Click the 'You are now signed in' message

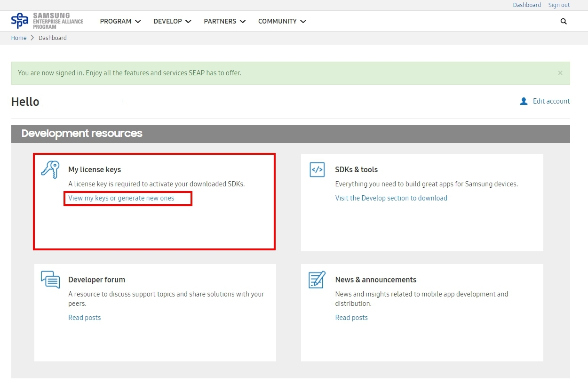(x=129, y=73)
